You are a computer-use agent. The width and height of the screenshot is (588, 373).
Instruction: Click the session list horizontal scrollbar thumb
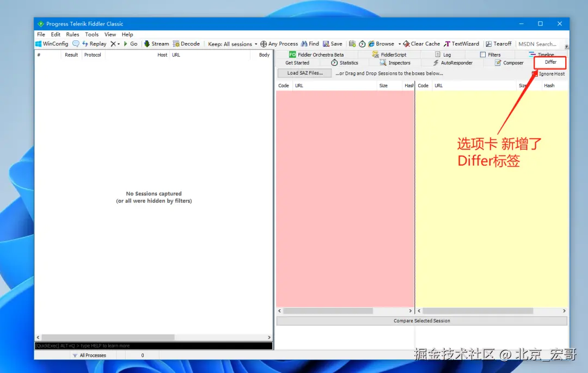pos(108,338)
